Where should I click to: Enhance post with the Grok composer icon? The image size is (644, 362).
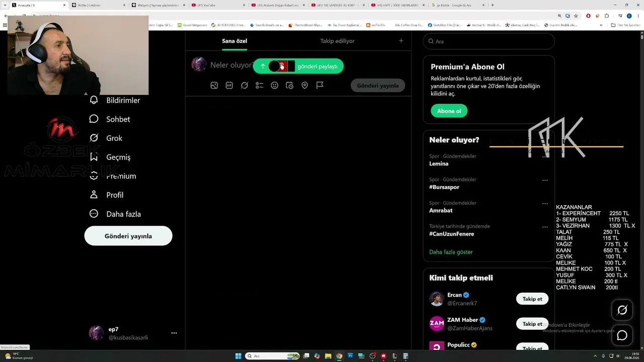click(245, 85)
